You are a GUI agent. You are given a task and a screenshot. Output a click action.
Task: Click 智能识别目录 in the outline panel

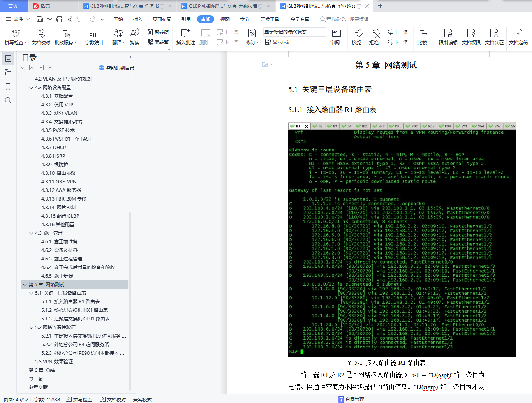pyautogui.click(x=117, y=68)
